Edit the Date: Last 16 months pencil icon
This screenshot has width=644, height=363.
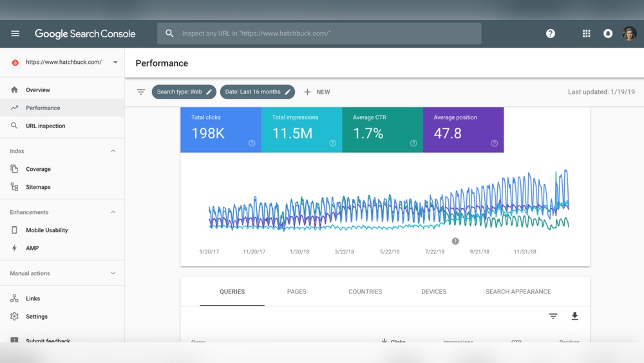coord(287,92)
